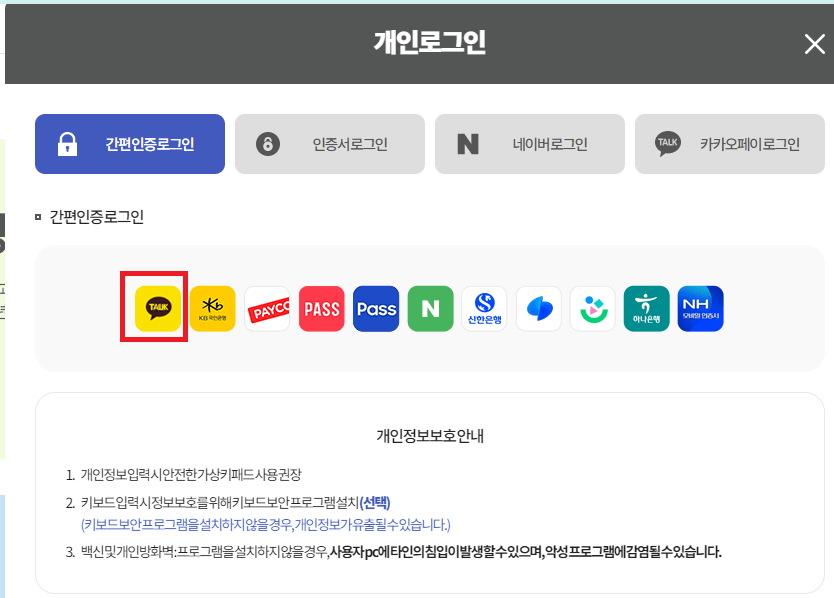Image resolution: width=834 pixels, height=598 pixels.
Task: Select green Naver authentication icon
Action: pyautogui.click(x=430, y=309)
